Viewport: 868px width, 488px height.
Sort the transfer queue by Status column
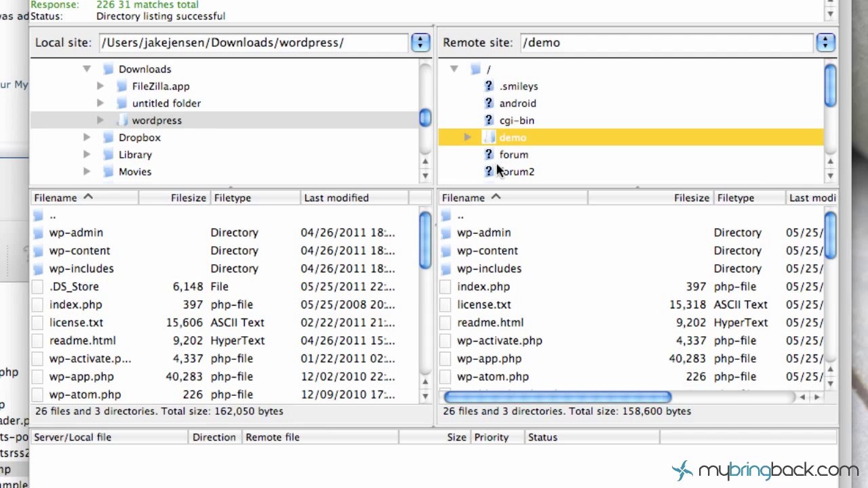coord(592,437)
